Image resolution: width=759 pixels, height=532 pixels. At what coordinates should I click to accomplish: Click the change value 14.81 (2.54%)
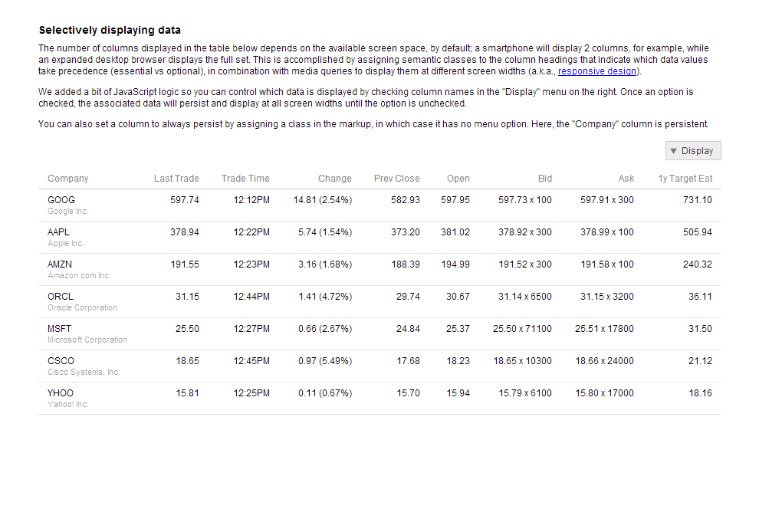[x=322, y=200]
